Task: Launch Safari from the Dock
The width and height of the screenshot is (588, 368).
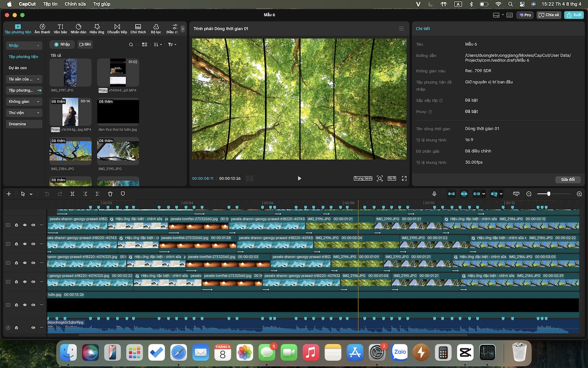Action: tap(178, 352)
